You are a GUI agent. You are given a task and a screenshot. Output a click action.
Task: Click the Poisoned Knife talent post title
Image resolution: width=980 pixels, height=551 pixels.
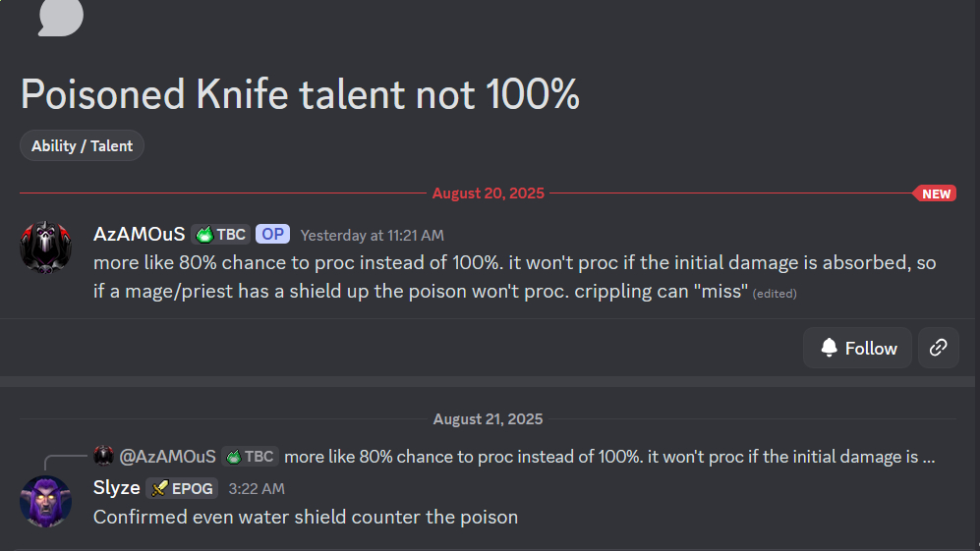[300, 94]
